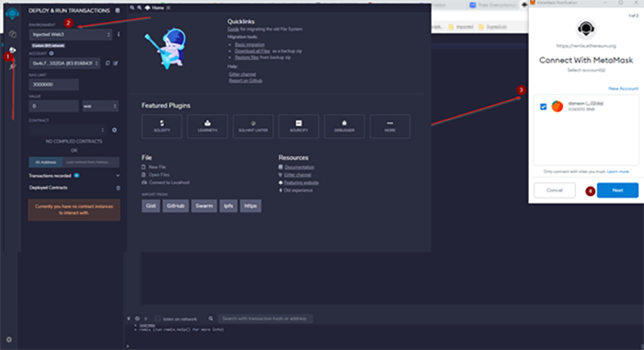
Task: Open the Documentation resource link
Action: [299, 168]
